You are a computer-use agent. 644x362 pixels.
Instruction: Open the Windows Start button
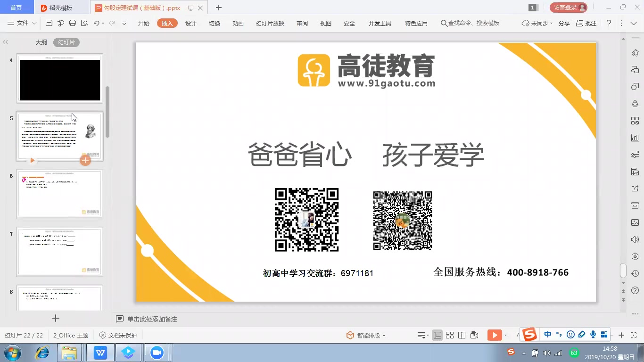coord(12,353)
